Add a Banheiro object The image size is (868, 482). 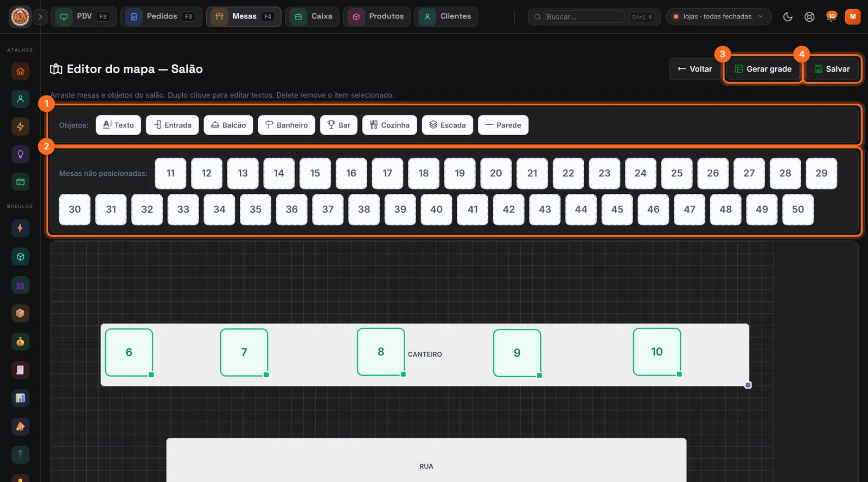tap(286, 125)
